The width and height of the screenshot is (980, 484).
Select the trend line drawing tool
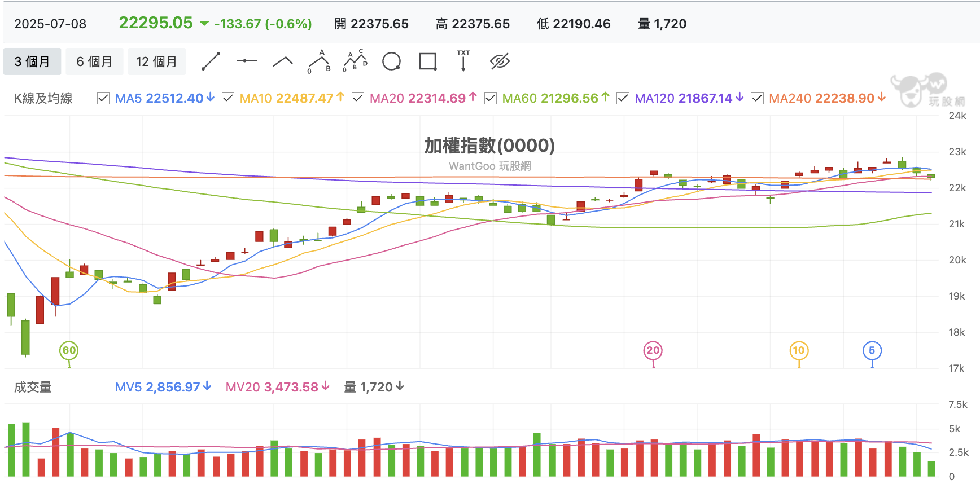click(211, 61)
